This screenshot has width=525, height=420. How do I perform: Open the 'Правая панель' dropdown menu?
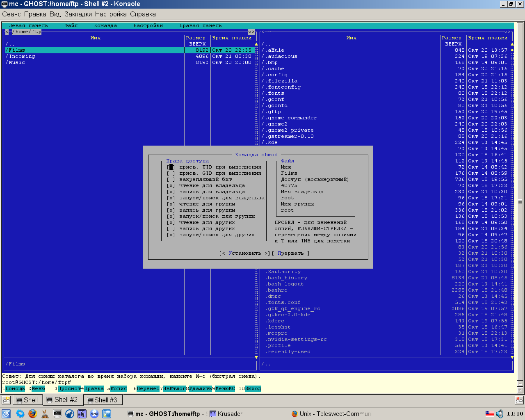pyautogui.click(x=200, y=25)
